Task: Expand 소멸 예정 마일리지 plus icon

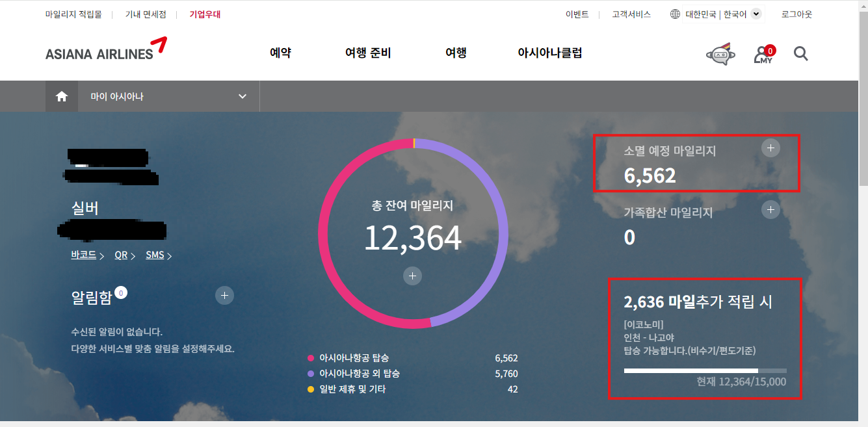Action: tap(770, 148)
